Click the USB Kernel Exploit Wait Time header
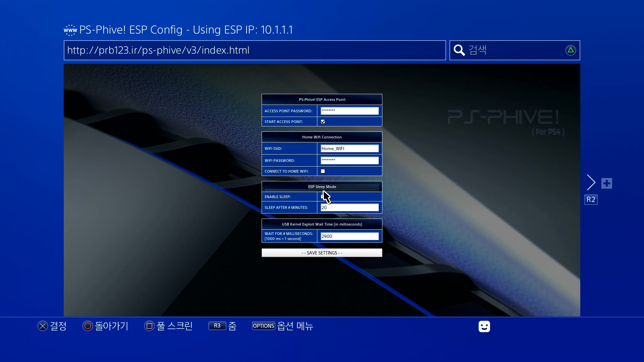 (x=322, y=224)
